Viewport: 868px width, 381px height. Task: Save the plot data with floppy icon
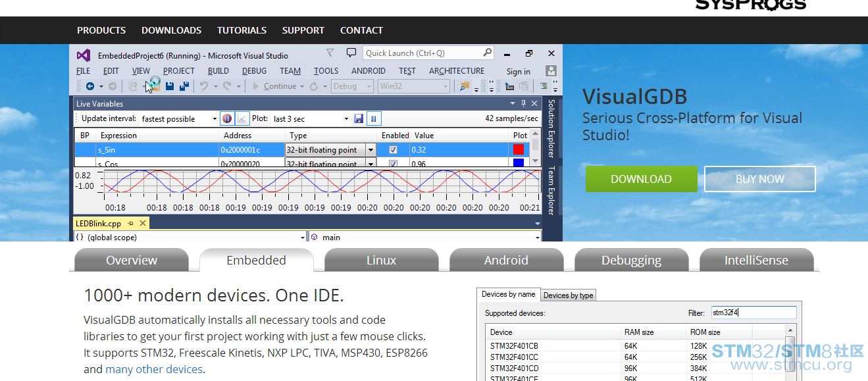pyautogui.click(x=359, y=118)
